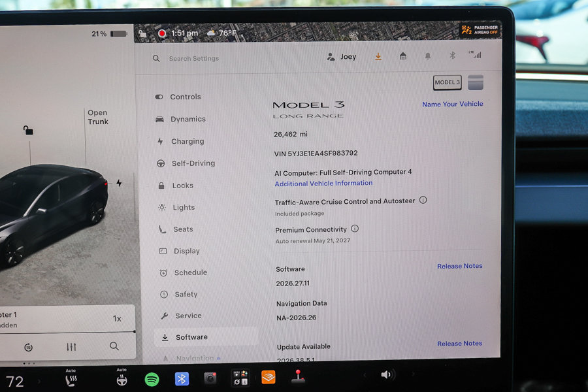Tap navigation data NA-2026.26
588x392 pixels.
(x=296, y=318)
